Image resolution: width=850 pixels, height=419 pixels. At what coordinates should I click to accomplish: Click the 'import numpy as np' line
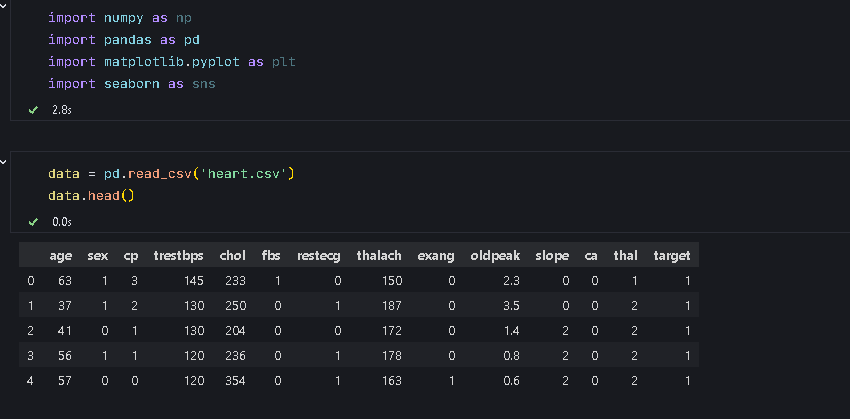(120, 18)
